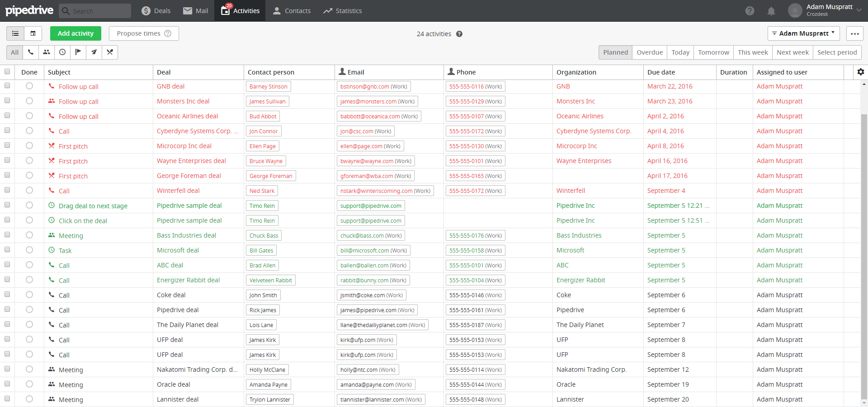
Task: Open Statistics page
Action: (x=342, y=11)
